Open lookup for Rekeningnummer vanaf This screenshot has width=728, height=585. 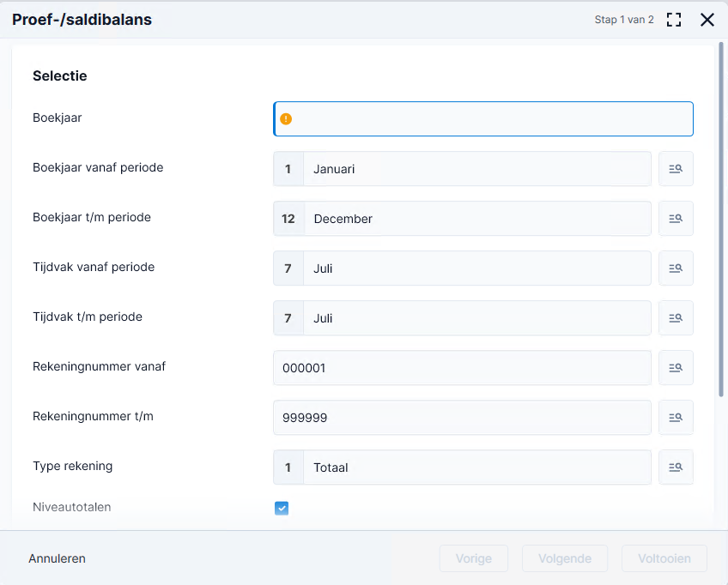click(676, 368)
